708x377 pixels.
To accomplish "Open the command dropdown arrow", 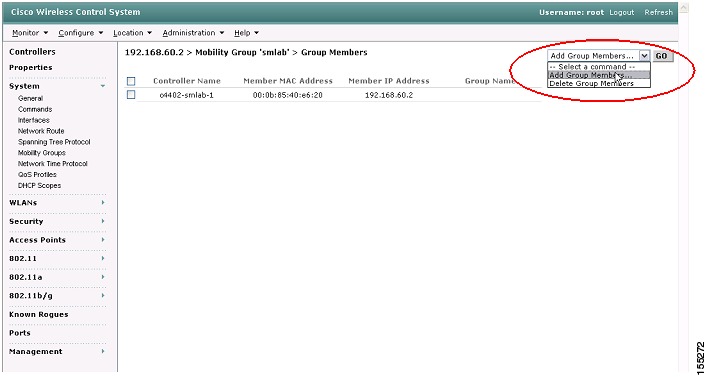I will (644, 56).
